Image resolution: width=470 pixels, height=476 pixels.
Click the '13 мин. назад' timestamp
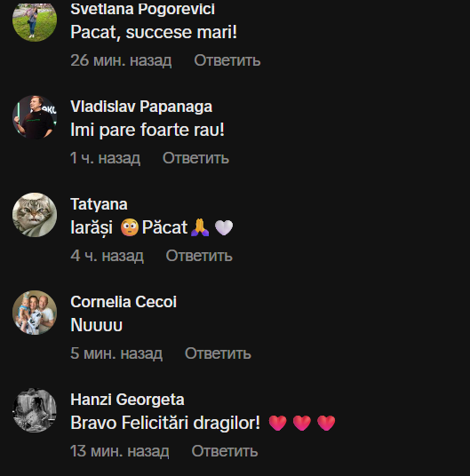click(x=120, y=451)
